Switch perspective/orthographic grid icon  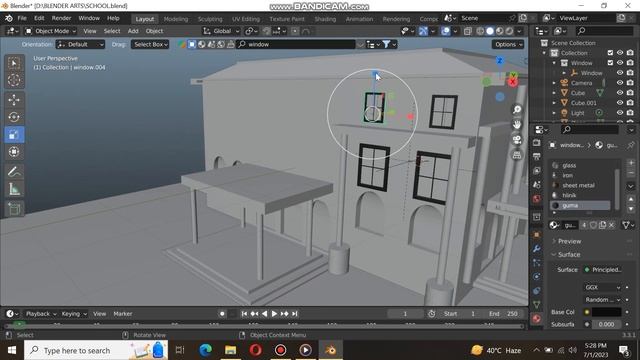tap(517, 155)
